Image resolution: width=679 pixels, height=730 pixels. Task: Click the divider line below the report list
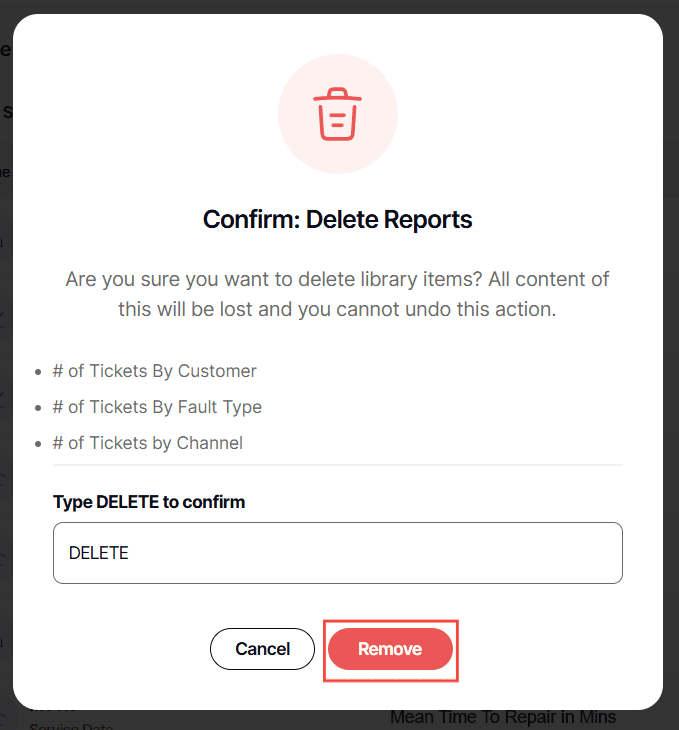click(338, 465)
